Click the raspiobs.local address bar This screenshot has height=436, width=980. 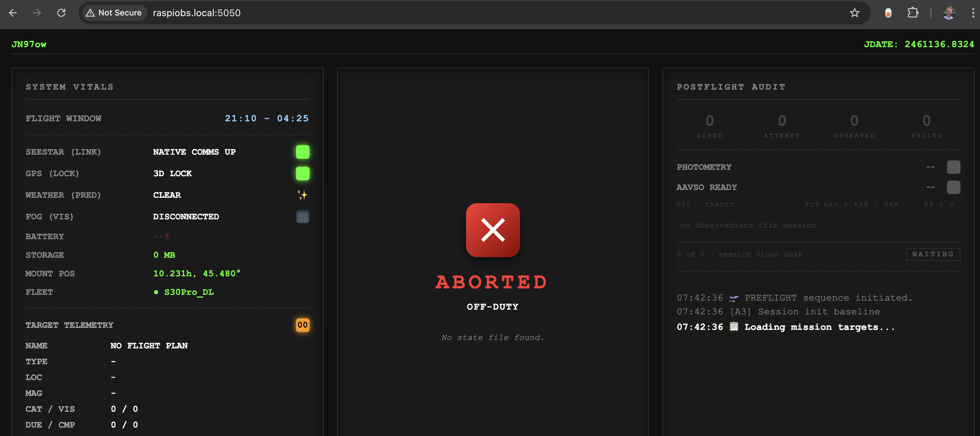pos(197,13)
